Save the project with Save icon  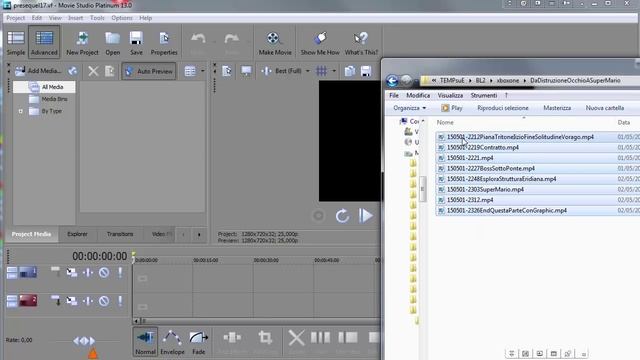pyautogui.click(x=136, y=42)
